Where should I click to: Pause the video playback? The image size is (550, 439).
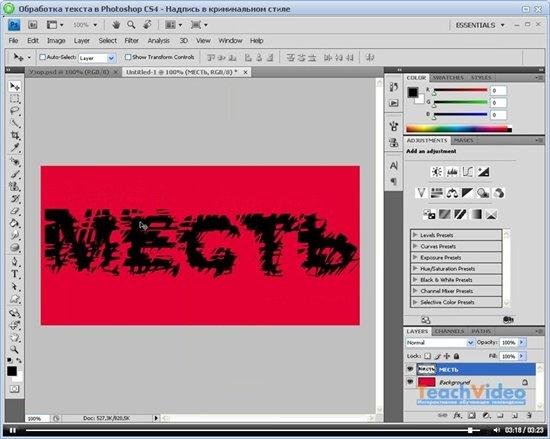(x=12, y=430)
